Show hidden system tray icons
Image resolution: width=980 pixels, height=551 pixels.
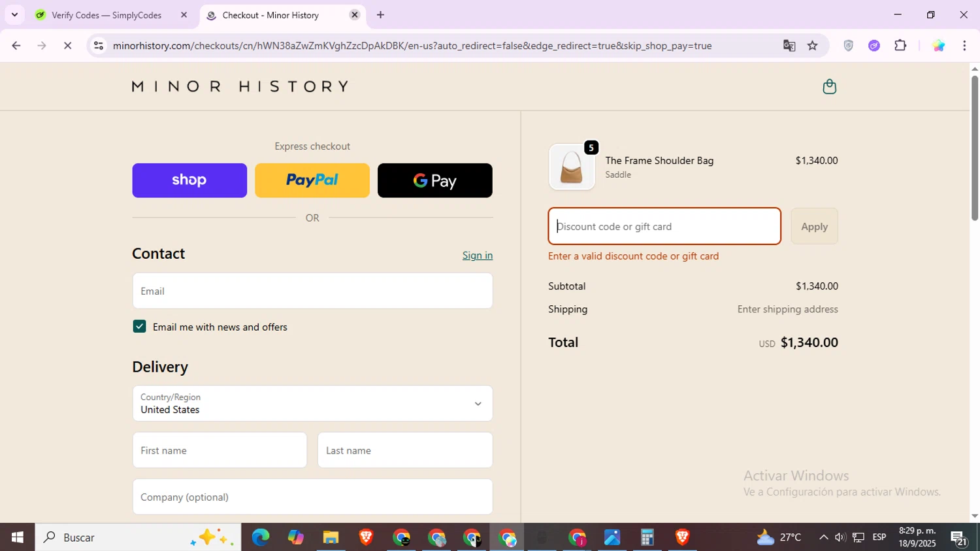point(823,537)
